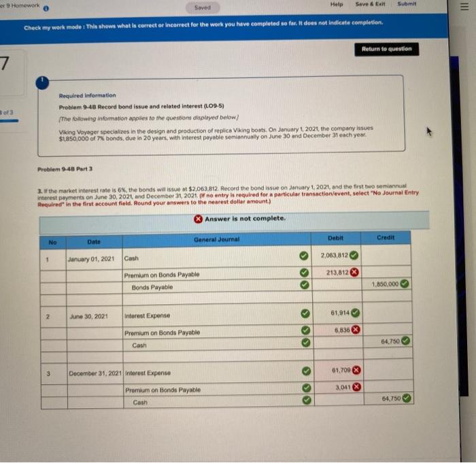
Task: Click red X beside 6,836 debit
Action: [356, 330]
